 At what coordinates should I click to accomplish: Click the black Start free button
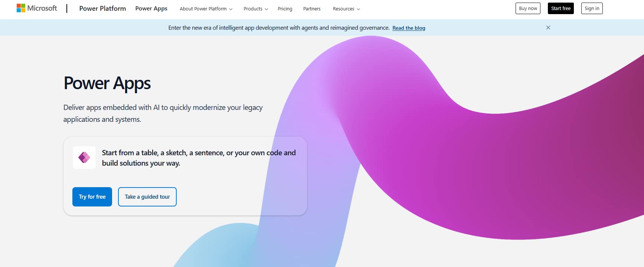click(560, 9)
